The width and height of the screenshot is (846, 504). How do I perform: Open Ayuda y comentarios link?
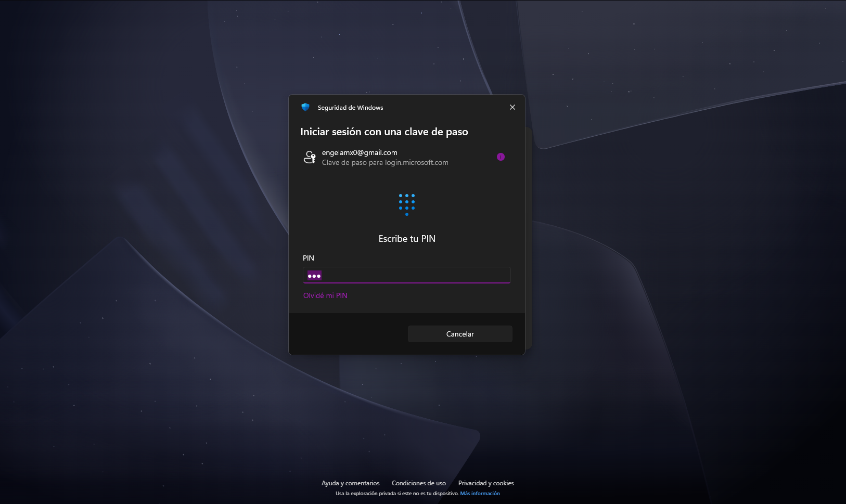point(351,483)
